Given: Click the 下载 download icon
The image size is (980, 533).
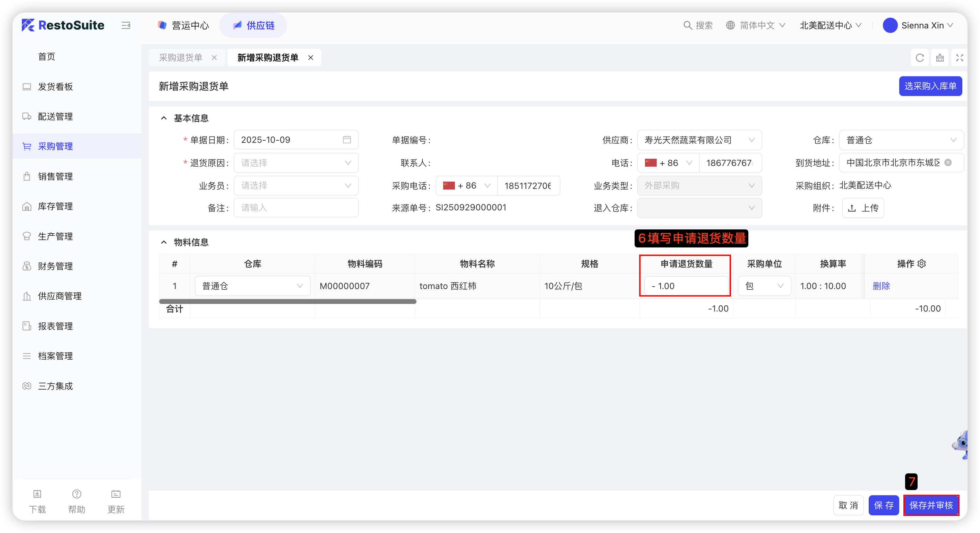Looking at the screenshot, I should coord(37,494).
